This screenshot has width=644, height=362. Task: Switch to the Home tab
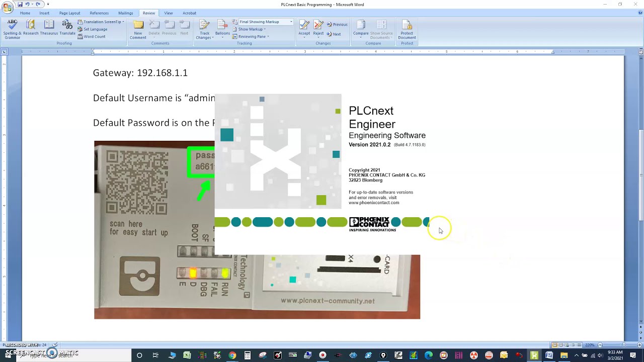(25, 13)
